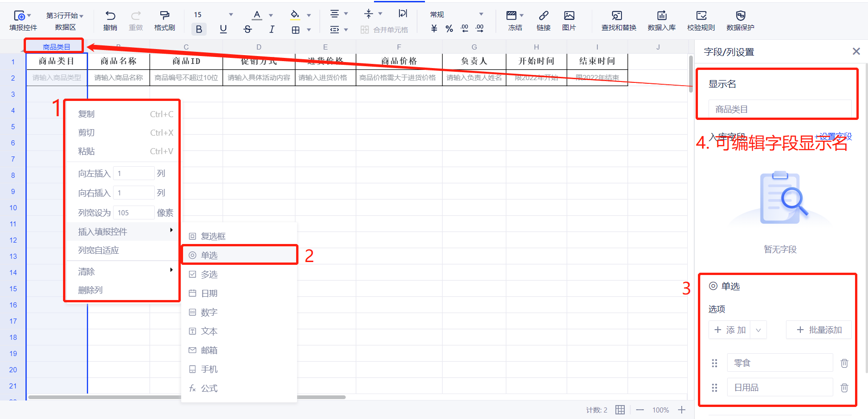Click the Validation Rules (校验规则) icon
The height and width of the screenshot is (419, 868).
701,16
